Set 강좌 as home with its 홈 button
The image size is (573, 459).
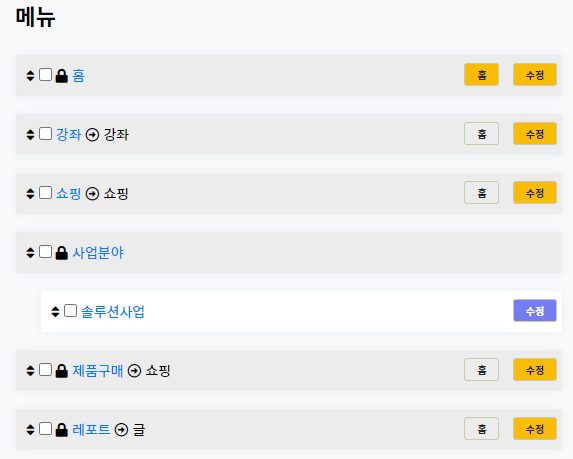click(481, 134)
